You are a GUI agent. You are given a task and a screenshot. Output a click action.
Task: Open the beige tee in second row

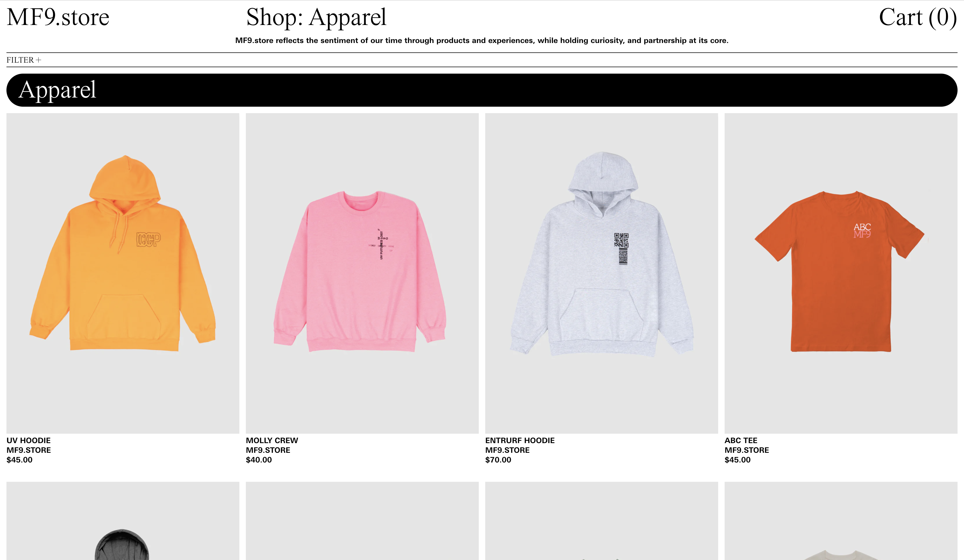pyautogui.click(x=841, y=521)
